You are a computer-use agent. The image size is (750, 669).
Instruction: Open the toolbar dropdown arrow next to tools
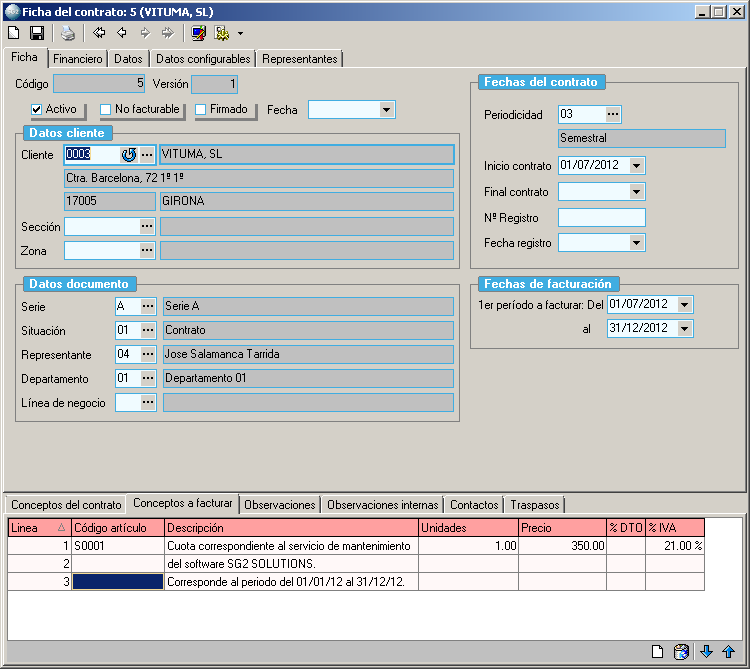240,33
